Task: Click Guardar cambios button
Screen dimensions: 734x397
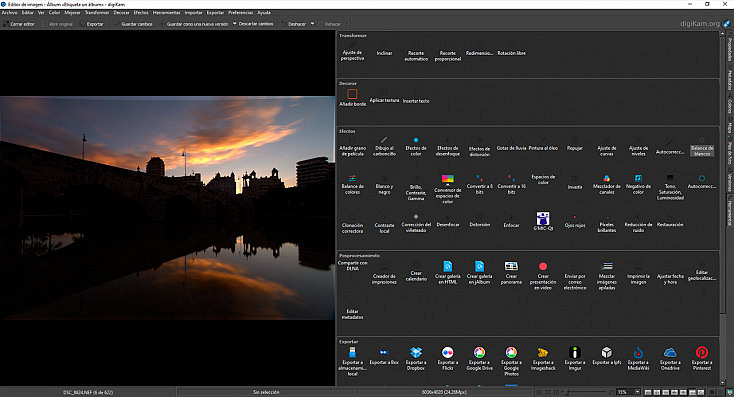Action: pos(133,23)
